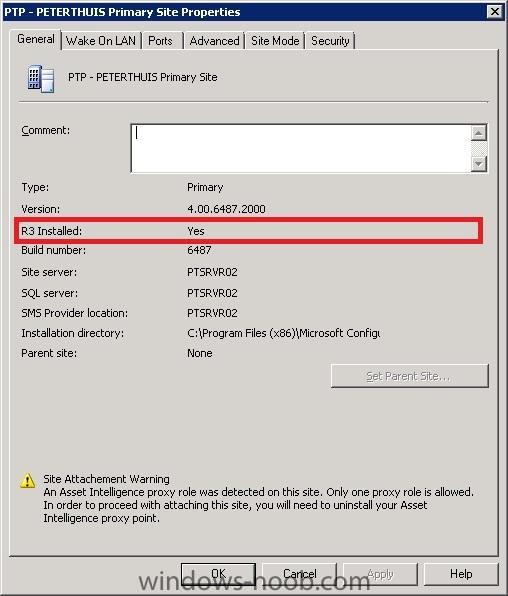Switch to the Advanced tab
The width and height of the screenshot is (508, 596).
point(214,41)
